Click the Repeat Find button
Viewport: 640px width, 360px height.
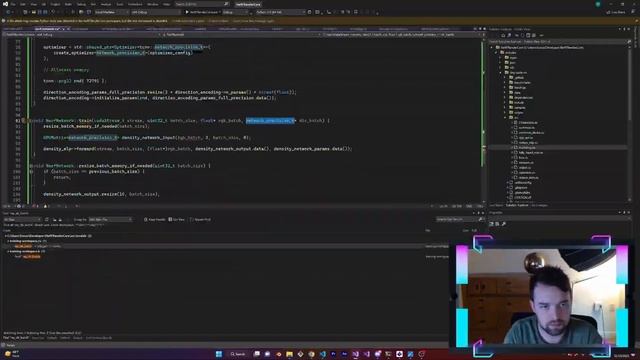(200, 220)
